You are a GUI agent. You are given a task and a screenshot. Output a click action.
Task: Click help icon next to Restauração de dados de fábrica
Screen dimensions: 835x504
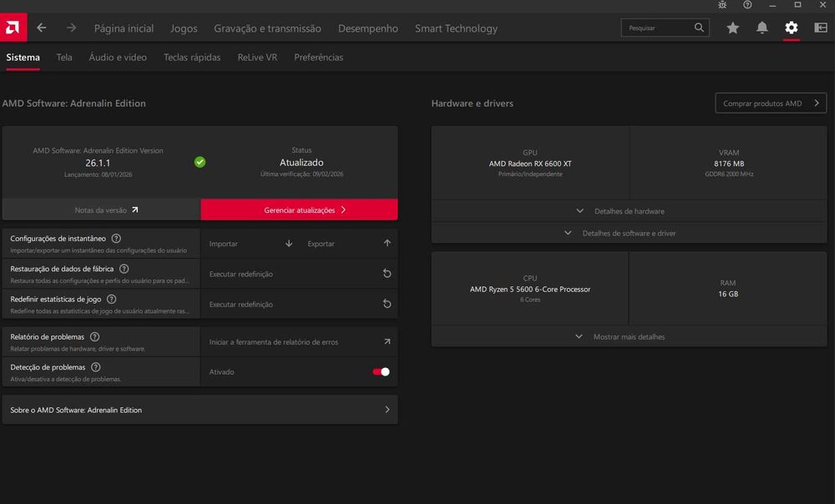click(124, 269)
